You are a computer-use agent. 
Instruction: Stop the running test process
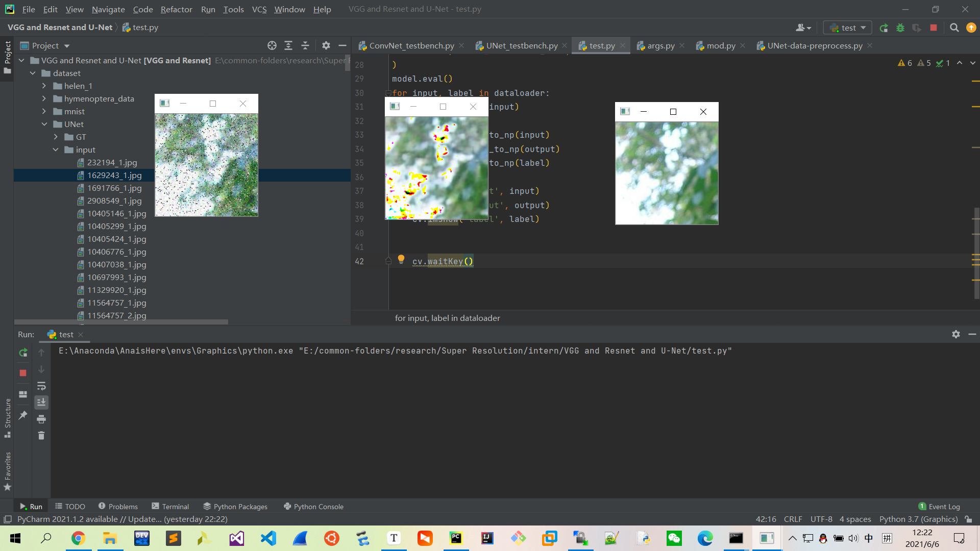point(933,28)
